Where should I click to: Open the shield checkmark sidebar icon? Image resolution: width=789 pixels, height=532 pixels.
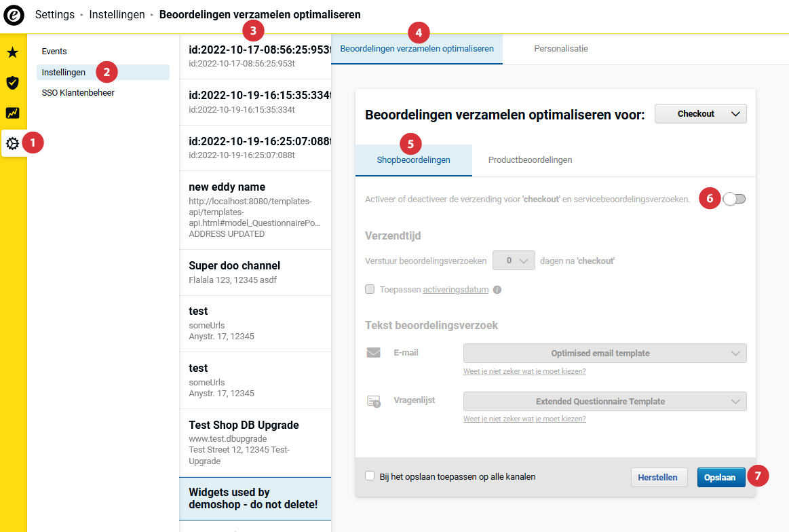coord(13,83)
